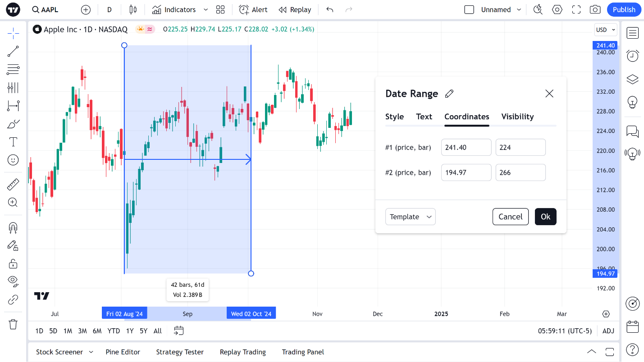Start bar Replay mode
The image size is (644, 362).
tap(295, 9)
